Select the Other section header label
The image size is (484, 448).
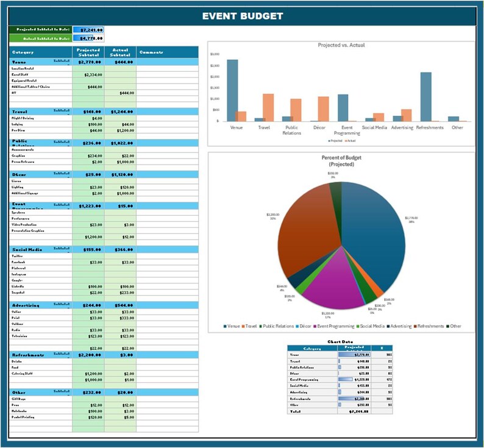pos(18,393)
